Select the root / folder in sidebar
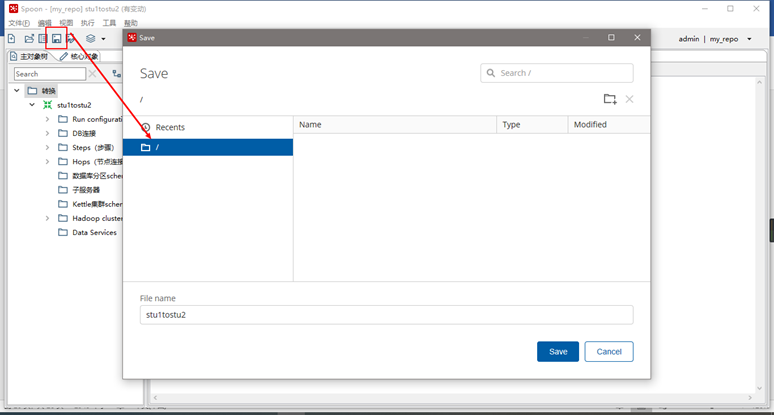 [x=208, y=147]
